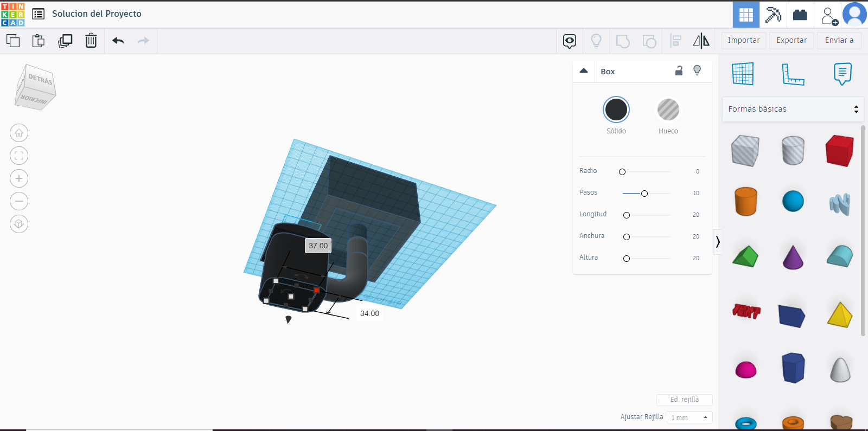
Task: Reset to home view
Action: tap(19, 133)
